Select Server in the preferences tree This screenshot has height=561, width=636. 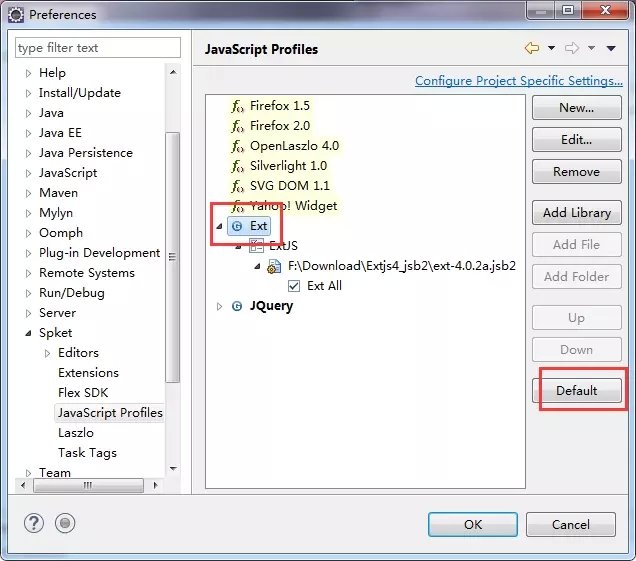[x=57, y=313]
